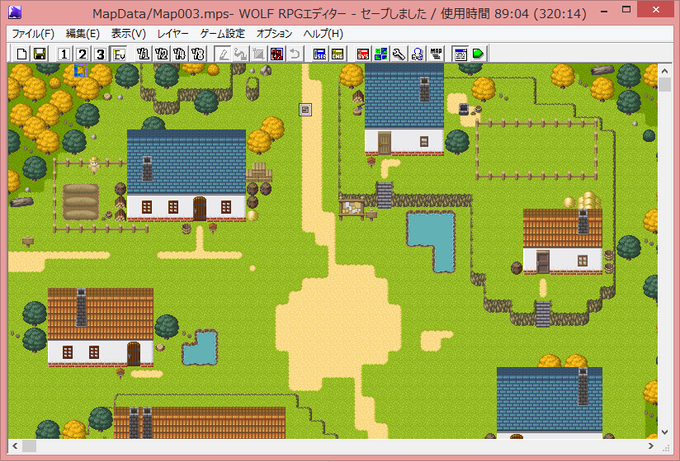This screenshot has width=680, height=462.
Task: Create a new map with the blank page icon
Action: (x=22, y=54)
